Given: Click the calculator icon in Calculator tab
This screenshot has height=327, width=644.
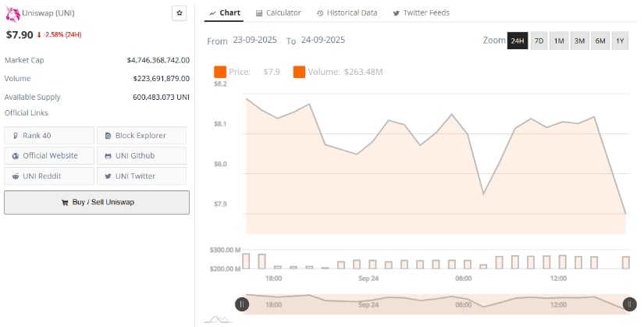Looking at the screenshot, I should tap(259, 13).
